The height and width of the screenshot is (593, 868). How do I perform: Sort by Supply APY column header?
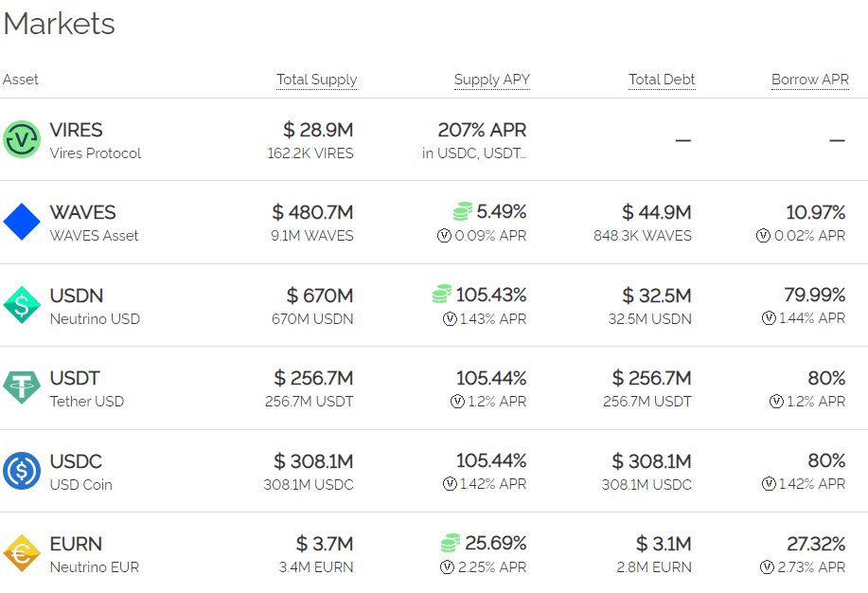pos(491,80)
